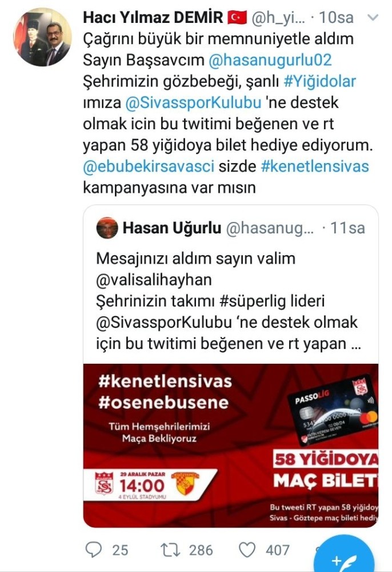Expand the tweet options chevron
Viewport: 392px width, 572px height.
coord(374,17)
